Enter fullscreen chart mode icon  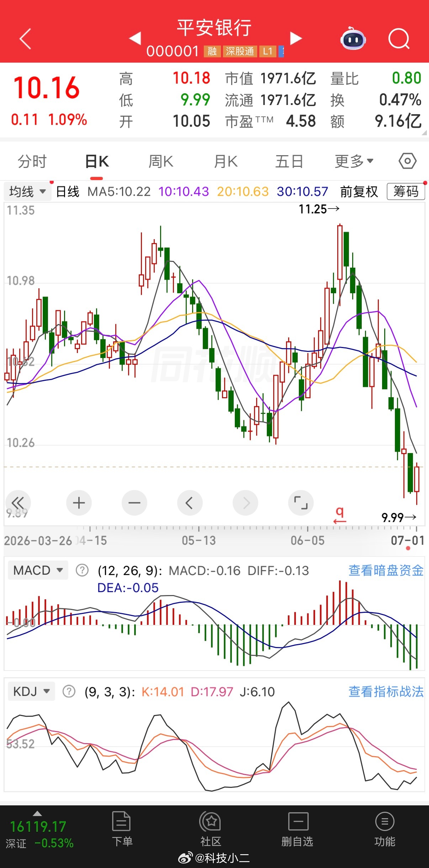point(301,503)
